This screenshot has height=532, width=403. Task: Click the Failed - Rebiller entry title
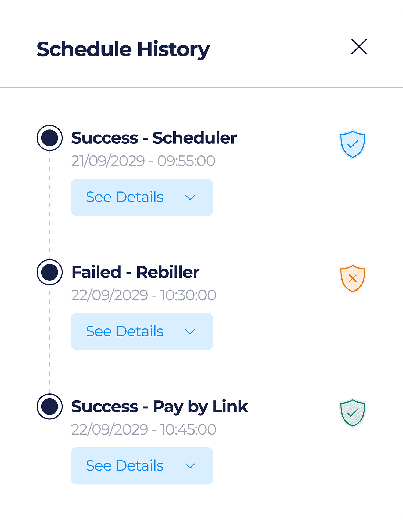[135, 272]
